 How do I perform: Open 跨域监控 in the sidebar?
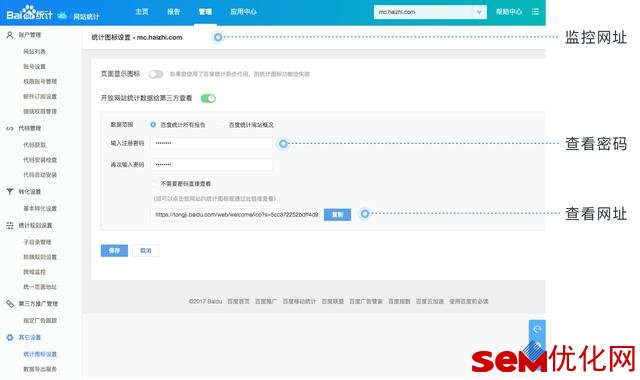point(35,272)
